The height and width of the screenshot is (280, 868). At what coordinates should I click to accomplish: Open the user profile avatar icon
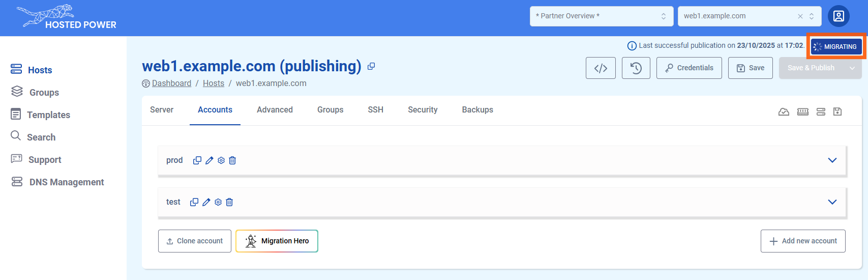(839, 16)
